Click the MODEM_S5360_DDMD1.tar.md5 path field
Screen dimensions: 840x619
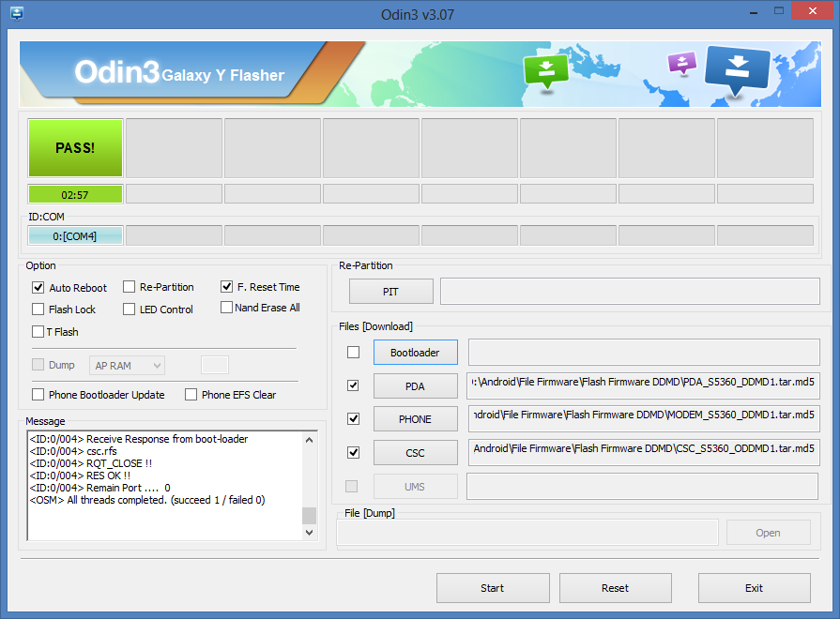tap(644, 418)
